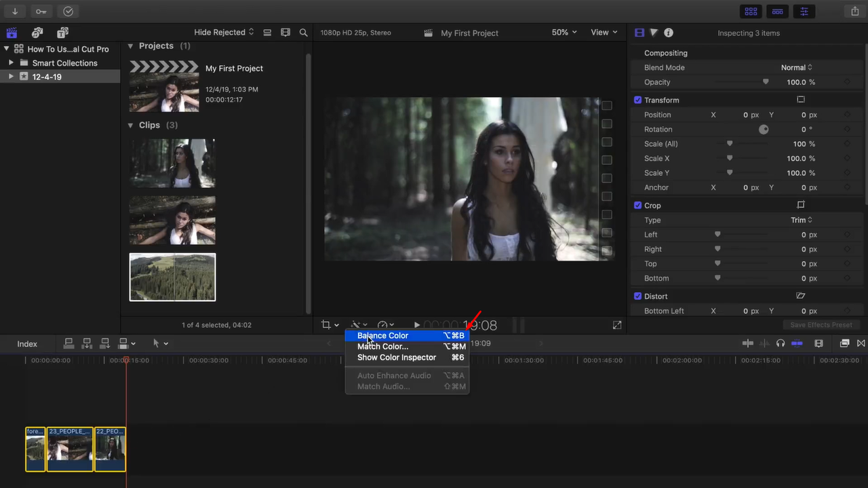This screenshot has width=868, height=488.
Task: Open the Hide Rejected filter dropdown
Action: point(224,33)
